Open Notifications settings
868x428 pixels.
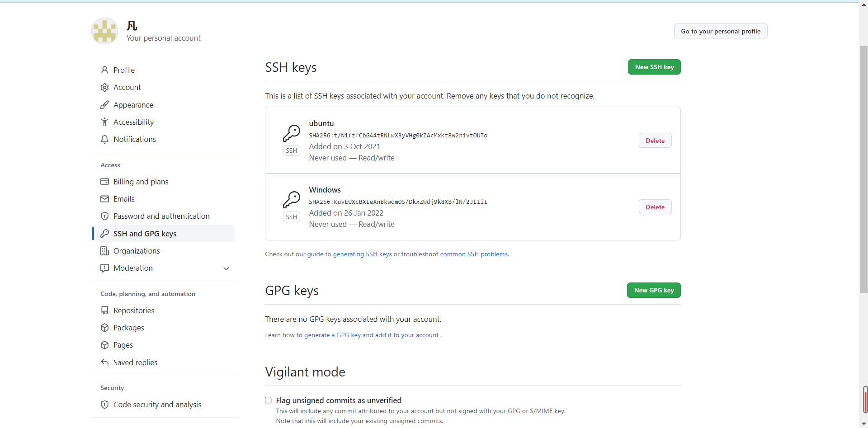165,139
